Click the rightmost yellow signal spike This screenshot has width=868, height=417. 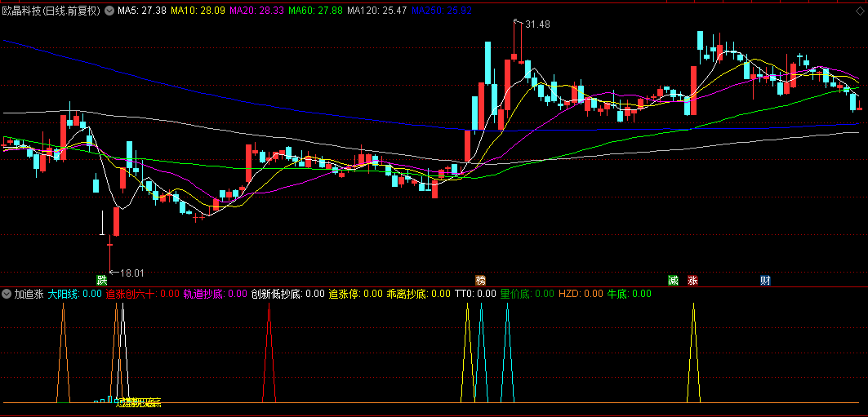[693, 353]
